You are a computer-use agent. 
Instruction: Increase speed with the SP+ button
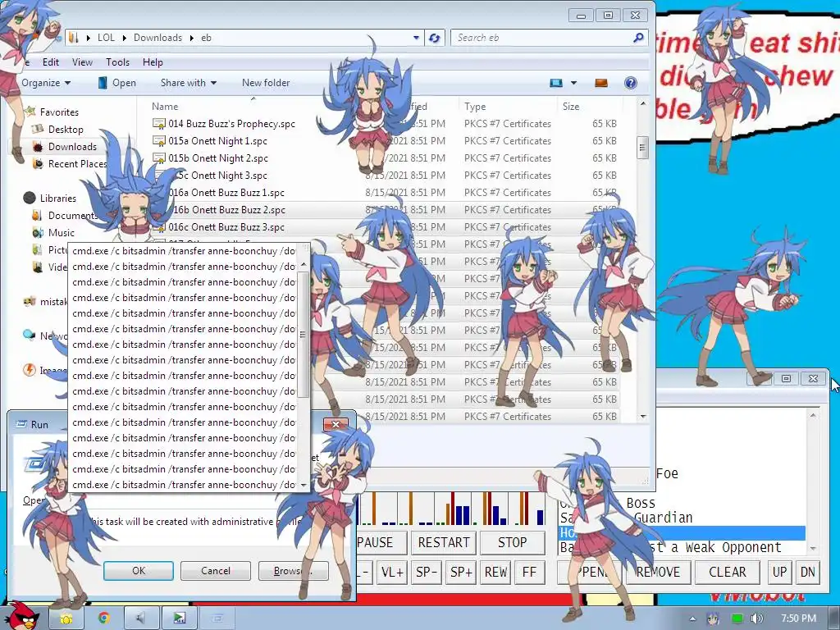click(x=461, y=572)
